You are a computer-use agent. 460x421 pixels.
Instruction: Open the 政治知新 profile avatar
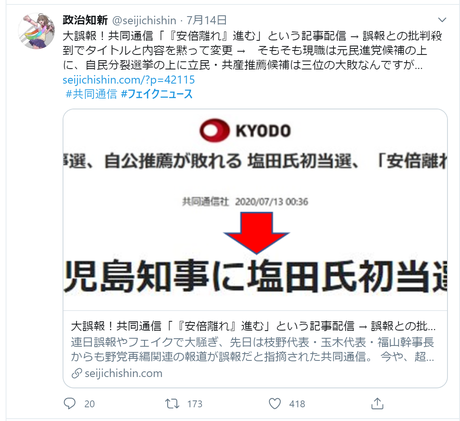[37, 31]
